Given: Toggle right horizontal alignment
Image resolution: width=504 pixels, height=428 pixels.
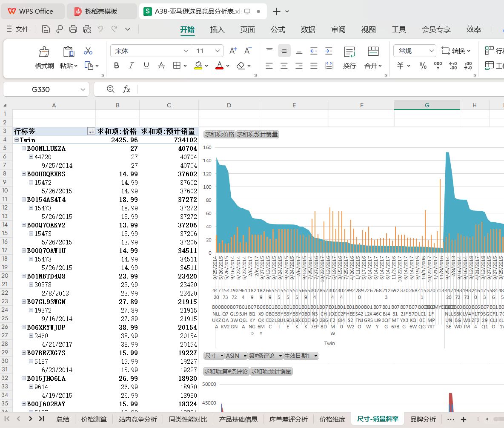Looking at the screenshot, I should click(x=299, y=66).
